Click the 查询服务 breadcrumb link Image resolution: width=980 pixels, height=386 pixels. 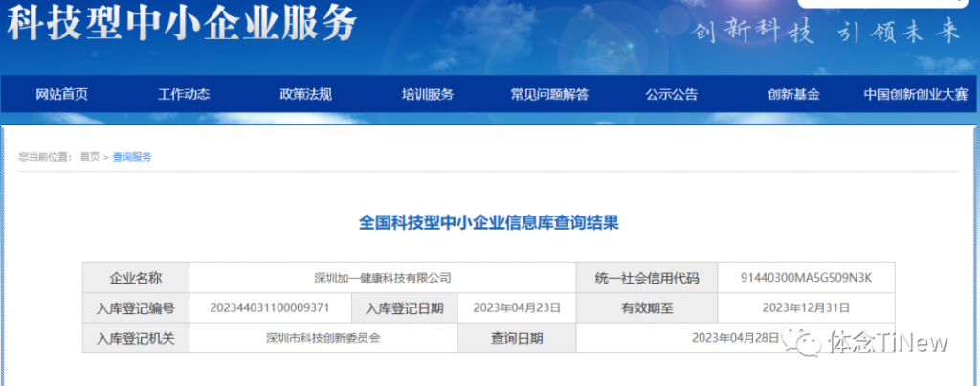(x=132, y=157)
